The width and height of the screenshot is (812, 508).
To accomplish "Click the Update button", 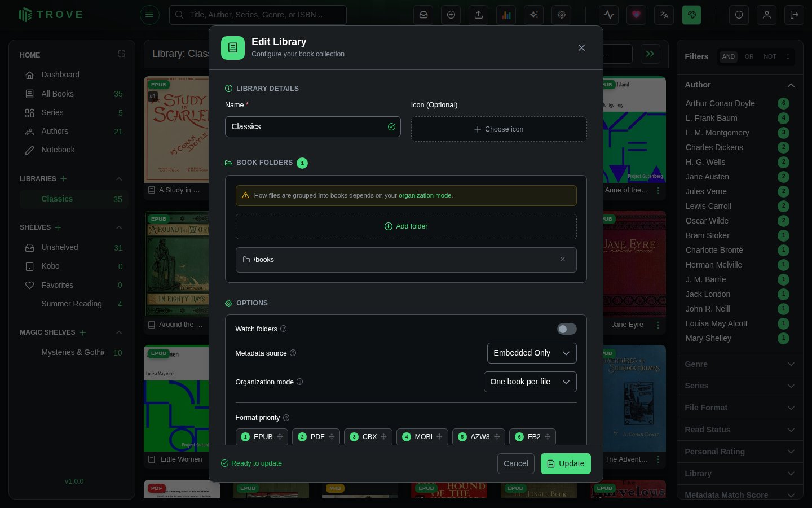I will point(566,463).
